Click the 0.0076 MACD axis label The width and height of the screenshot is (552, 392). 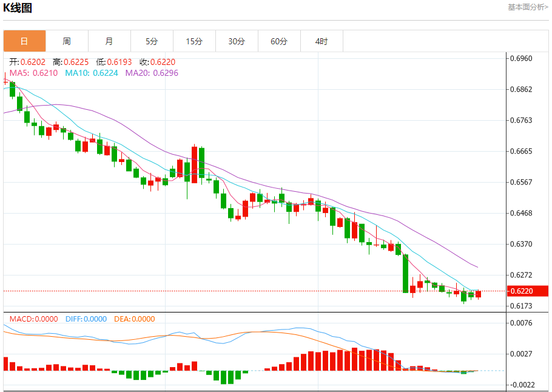click(x=522, y=323)
